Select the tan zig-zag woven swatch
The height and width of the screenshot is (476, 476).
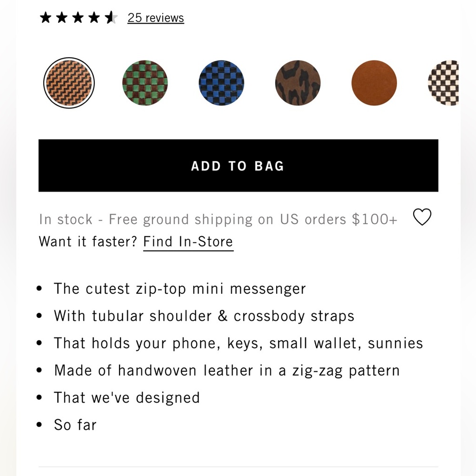coord(69,83)
